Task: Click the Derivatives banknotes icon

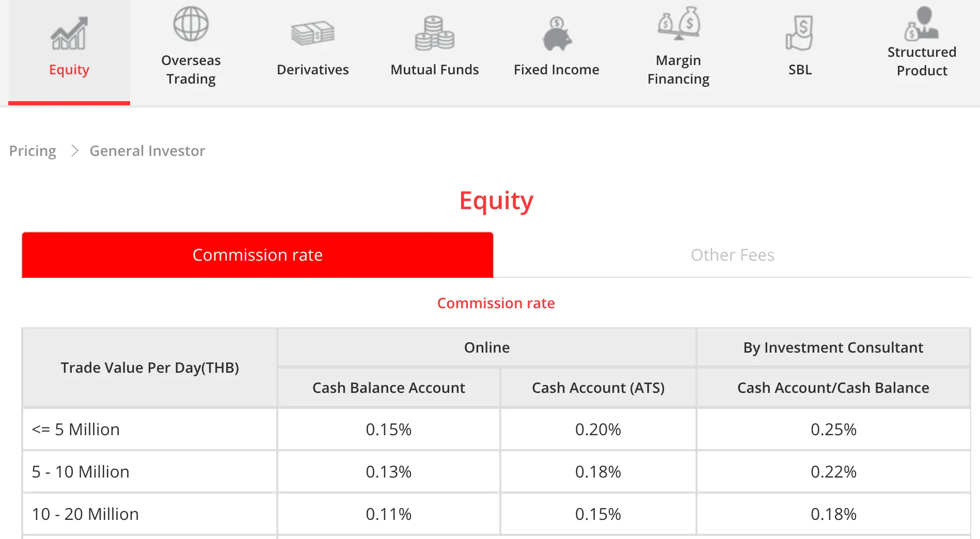Action: tap(312, 34)
